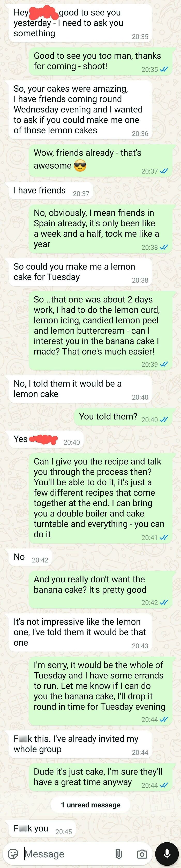Tap the paperclip attachment icon

[x=118, y=854]
